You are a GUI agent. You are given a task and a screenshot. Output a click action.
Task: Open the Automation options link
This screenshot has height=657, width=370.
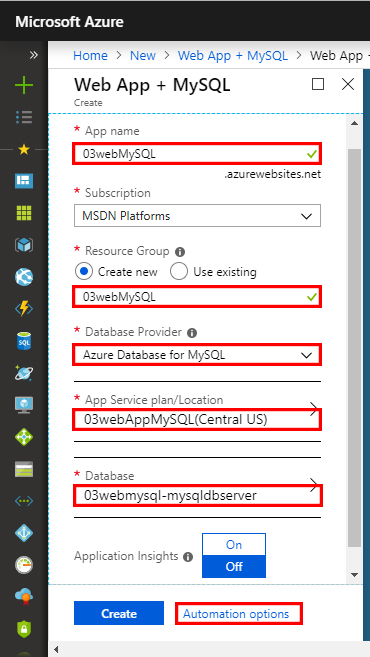pos(236,614)
